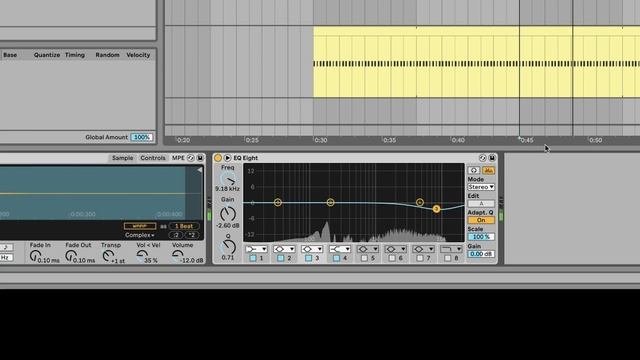Adjust the EQ Eight Freq knob
The image size is (640, 360).
[x=228, y=179]
